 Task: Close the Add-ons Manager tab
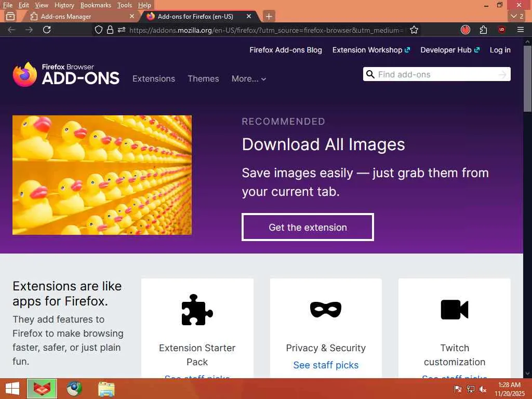click(132, 16)
